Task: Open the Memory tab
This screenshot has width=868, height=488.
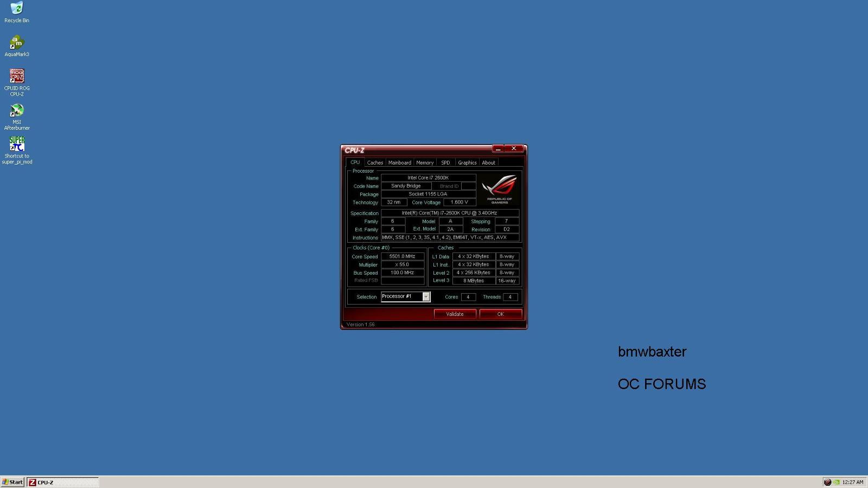Action: tap(425, 163)
